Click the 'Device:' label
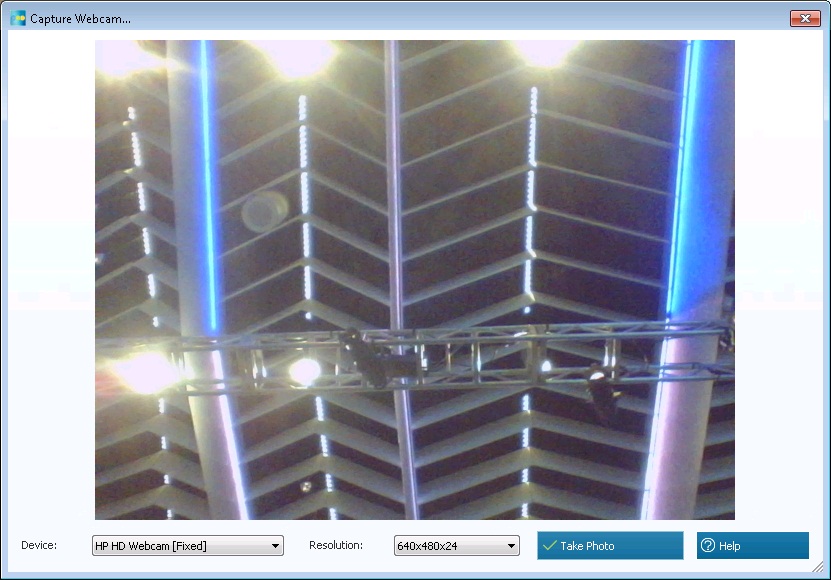831x580 pixels. pos(39,546)
